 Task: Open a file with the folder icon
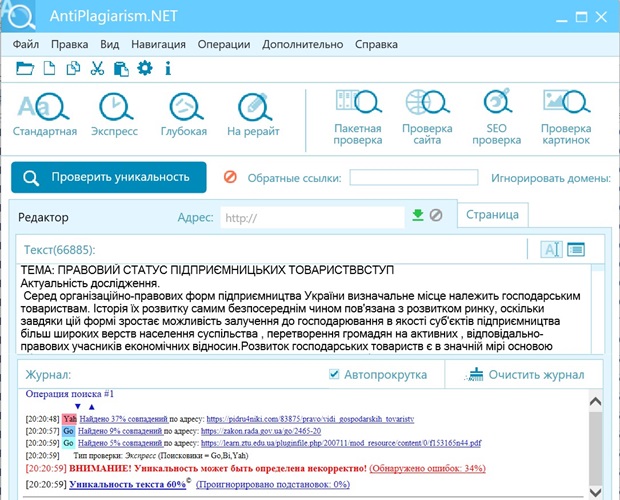(x=25, y=68)
